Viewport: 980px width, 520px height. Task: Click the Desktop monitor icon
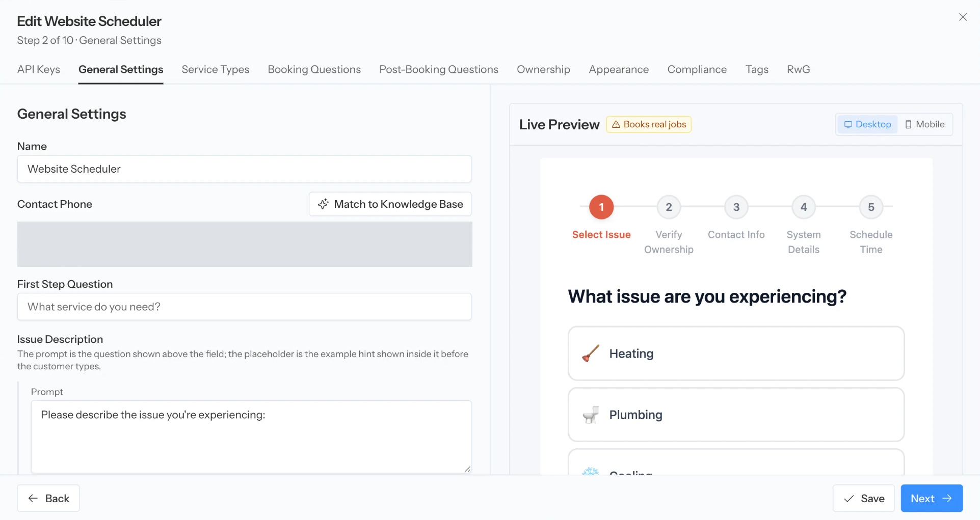point(848,125)
